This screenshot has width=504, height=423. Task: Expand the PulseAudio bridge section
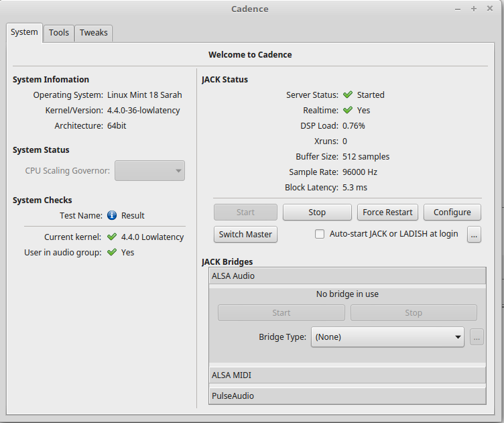pyautogui.click(x=347, y=396)
